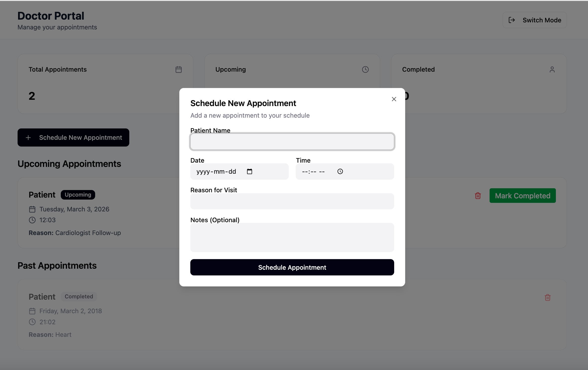This screenshot has width=588, height=370.
Task: Click the clock icon in the Upcoming card
Action: pyautogui.click(x=365, y=69)
